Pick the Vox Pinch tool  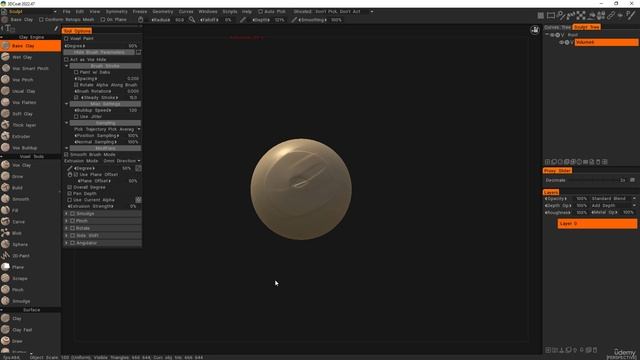(31, 80)
